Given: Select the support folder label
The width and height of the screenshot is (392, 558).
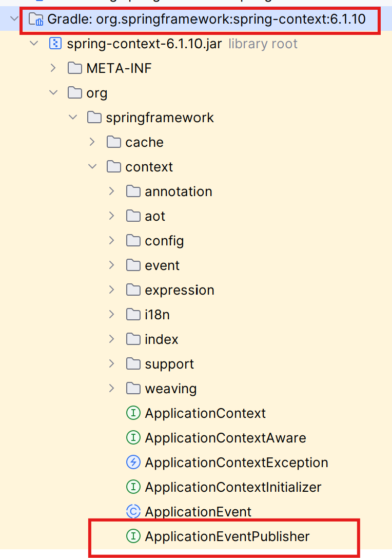Looking at the screenshot, I should coord(169,364).
